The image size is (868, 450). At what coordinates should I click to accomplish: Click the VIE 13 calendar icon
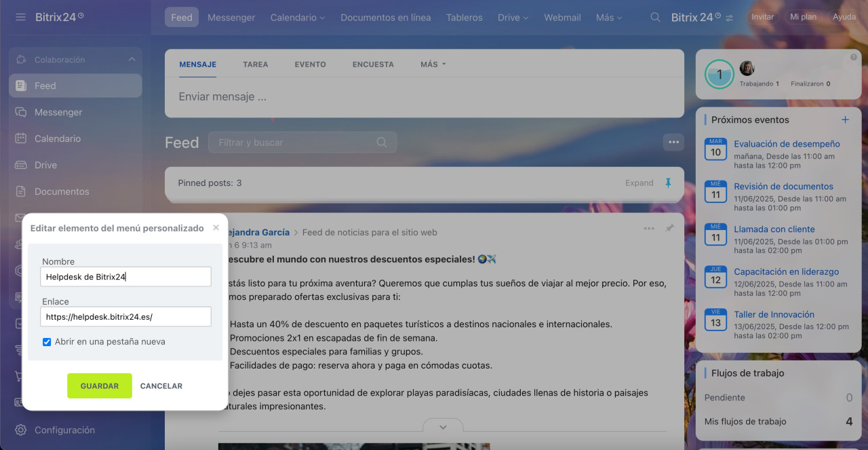click(x=715, y=320)
